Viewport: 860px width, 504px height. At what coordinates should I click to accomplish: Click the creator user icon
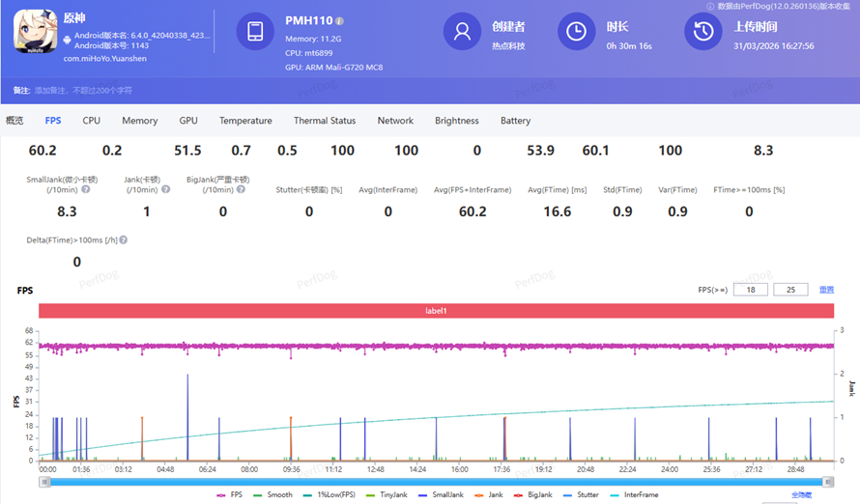tap(462, 32)
